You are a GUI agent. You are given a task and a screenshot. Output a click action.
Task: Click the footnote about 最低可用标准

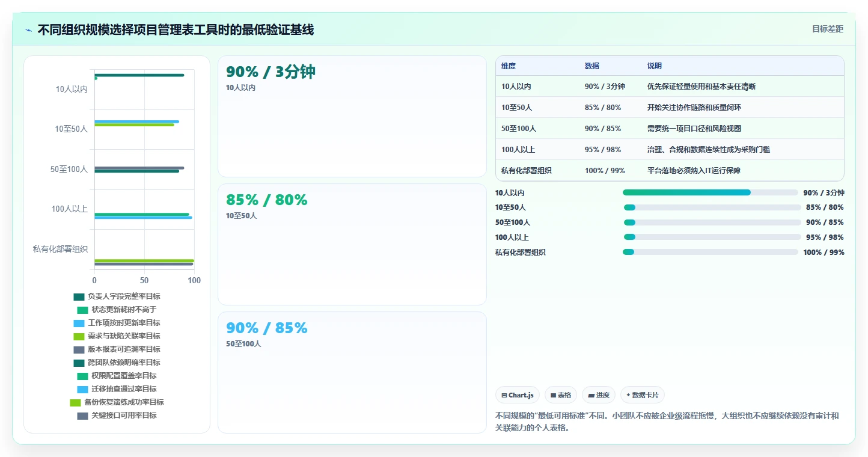point(667,422)
